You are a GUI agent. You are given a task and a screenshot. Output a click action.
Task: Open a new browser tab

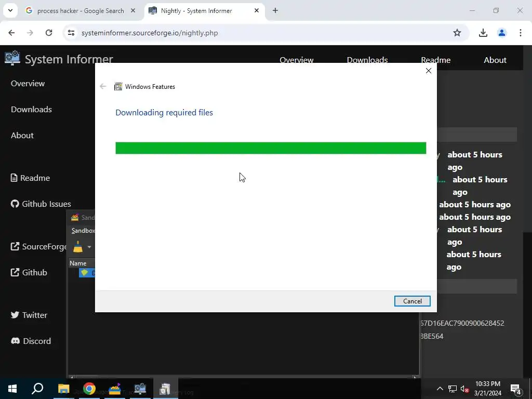[x=275, y=11]
